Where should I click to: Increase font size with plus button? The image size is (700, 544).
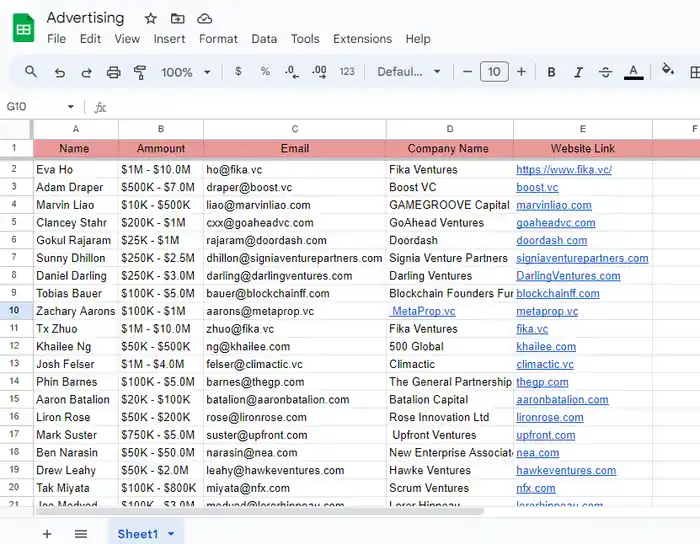tap(521, 71)
